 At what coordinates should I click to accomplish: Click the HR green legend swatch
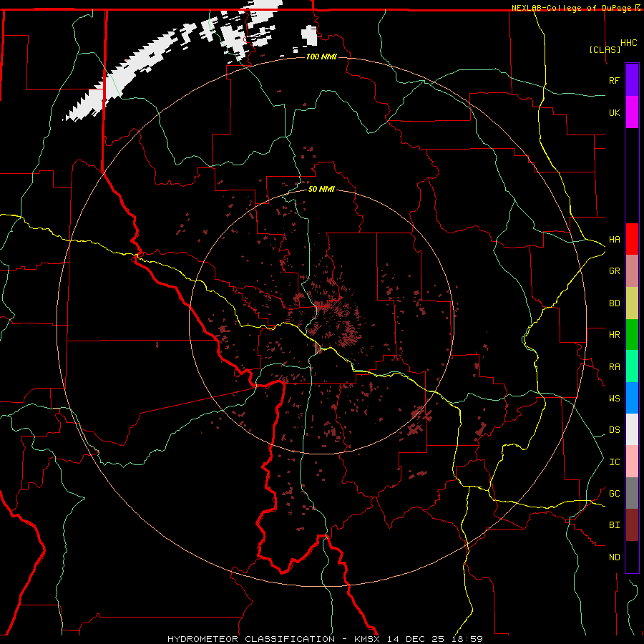point(632,334)
